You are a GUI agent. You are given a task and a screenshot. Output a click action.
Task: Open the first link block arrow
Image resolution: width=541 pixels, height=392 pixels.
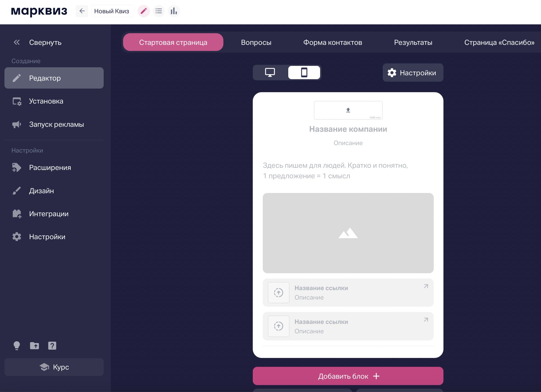click(426, 286)
